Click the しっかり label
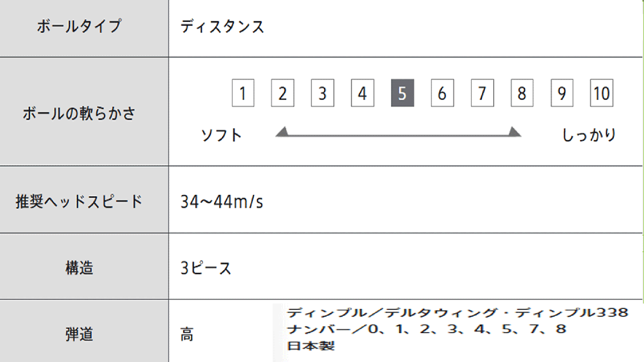This screenshot has height=362, width=644. (x=589, y=135)
